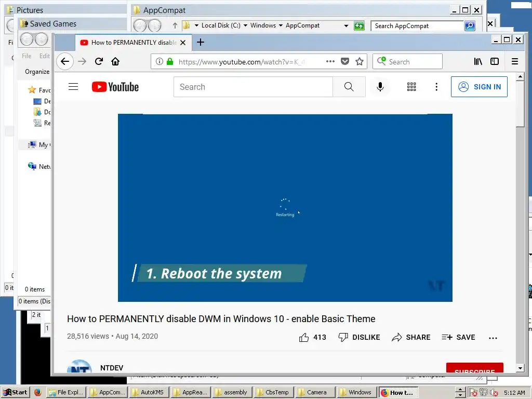532x399 pixels.
Task: Focus the Firefox URL address field
Action: point(242,62)
